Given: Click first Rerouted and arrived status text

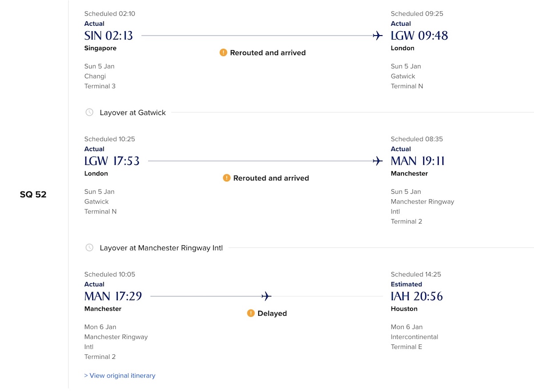Looking at the screenshot, I should (x=268, y=52).
